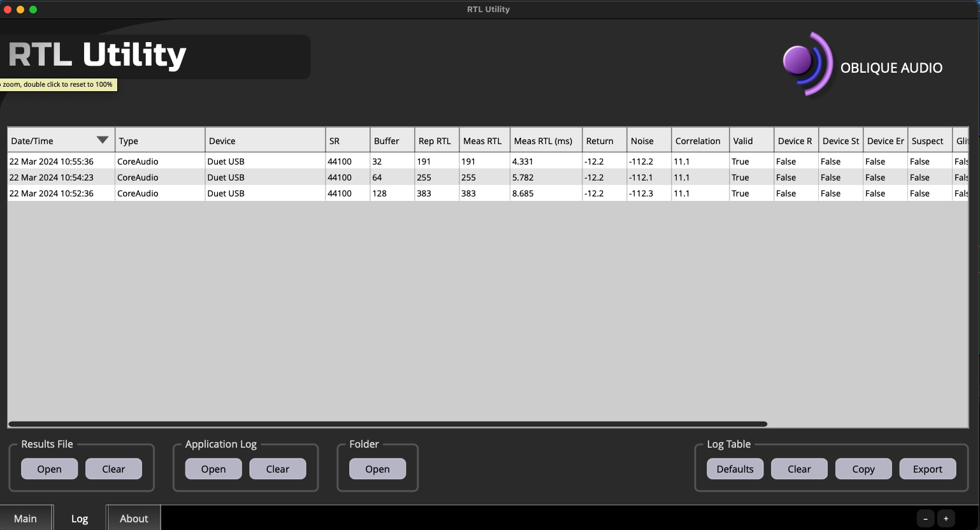Viewport: 980px width, 530px height.
Task: Clear the Application Log
Action: [x=277, y=469]
